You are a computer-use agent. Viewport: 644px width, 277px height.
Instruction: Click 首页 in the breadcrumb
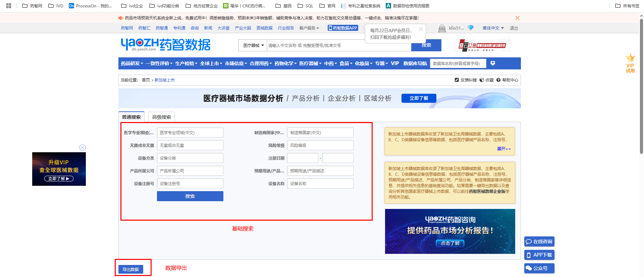coord(146,80)
